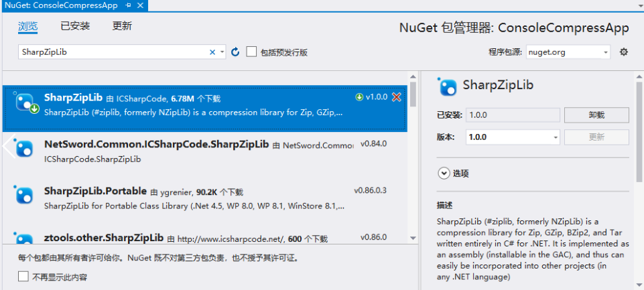Viewport: 644px width, 290px height.
Task: Click red X uninstall icon on SharpZipLib row
Action: click(x=396, y=97)
